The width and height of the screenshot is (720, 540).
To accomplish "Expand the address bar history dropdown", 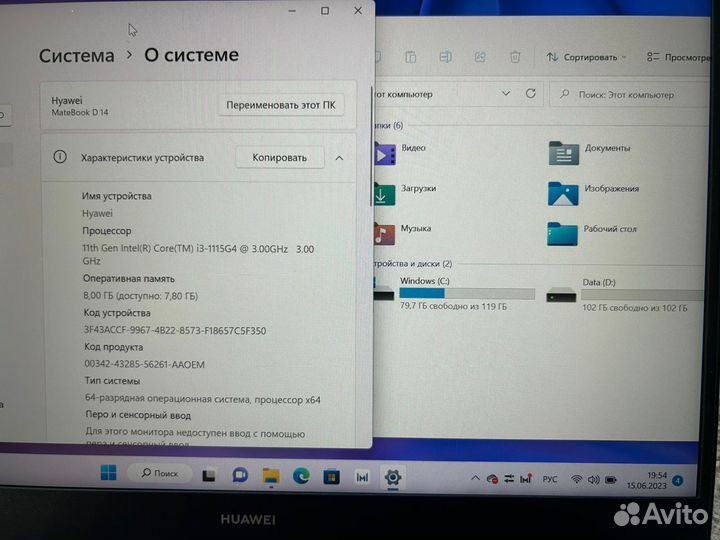I will point(506,94).
